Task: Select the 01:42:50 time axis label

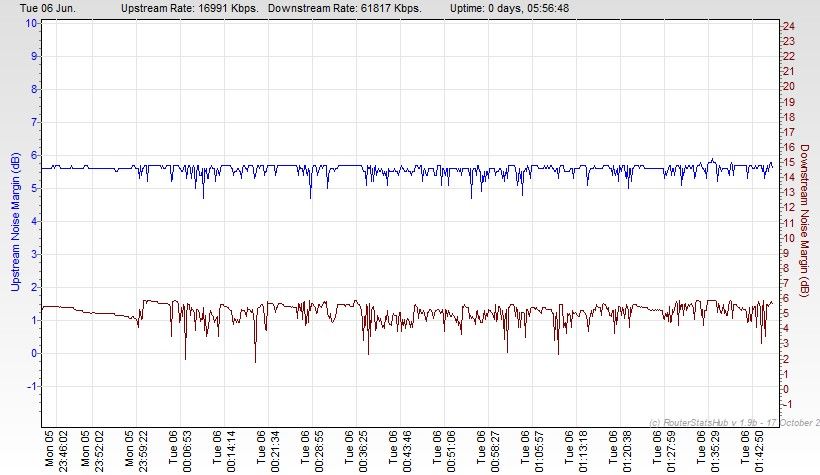Action: 757,449
